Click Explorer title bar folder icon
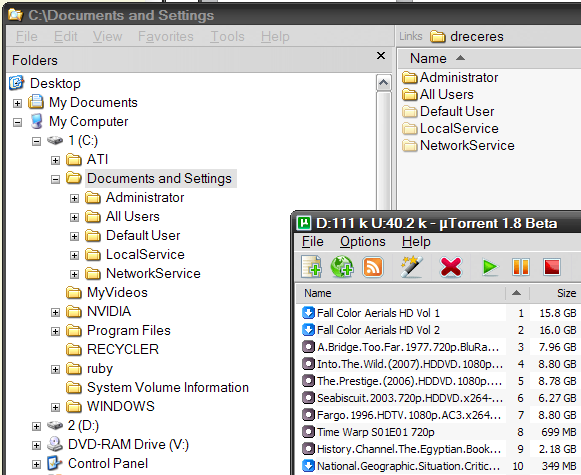The width and height of the screenshot is (581, 475). tap(15, 15)
